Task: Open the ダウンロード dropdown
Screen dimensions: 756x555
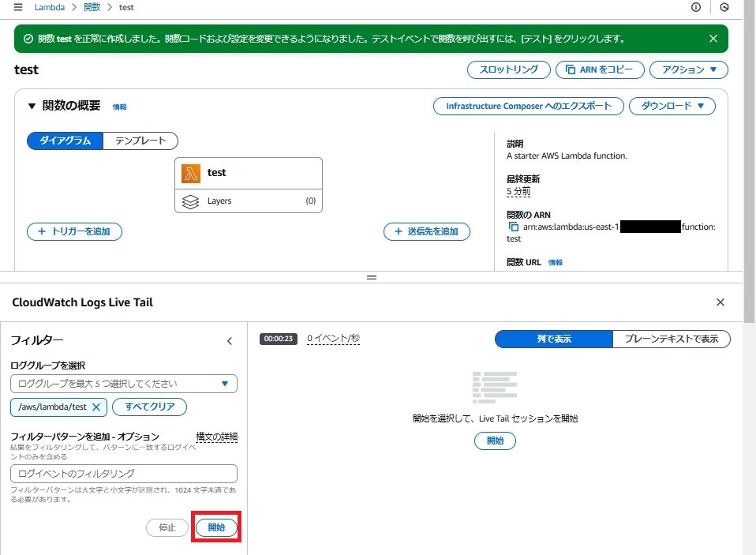Action: point(672,106)
